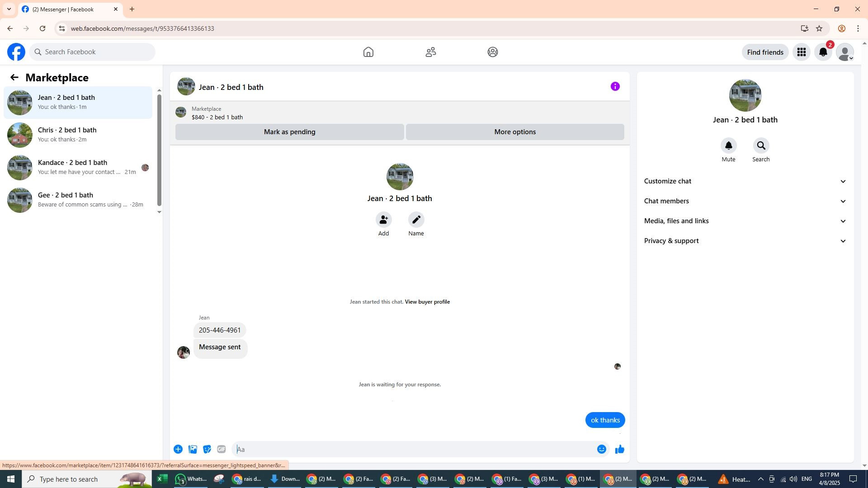
Task: Choose a sticker from composer toolbar
Action: tap(207, 449)
